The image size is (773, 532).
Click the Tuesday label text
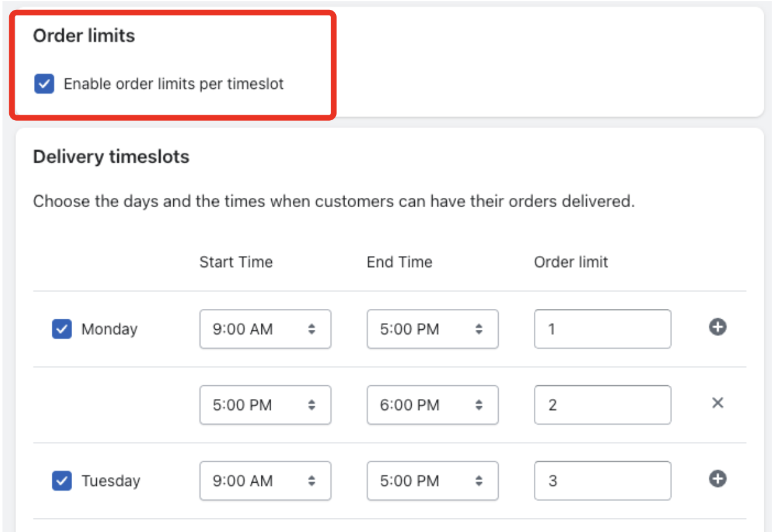tap(110, 481)
